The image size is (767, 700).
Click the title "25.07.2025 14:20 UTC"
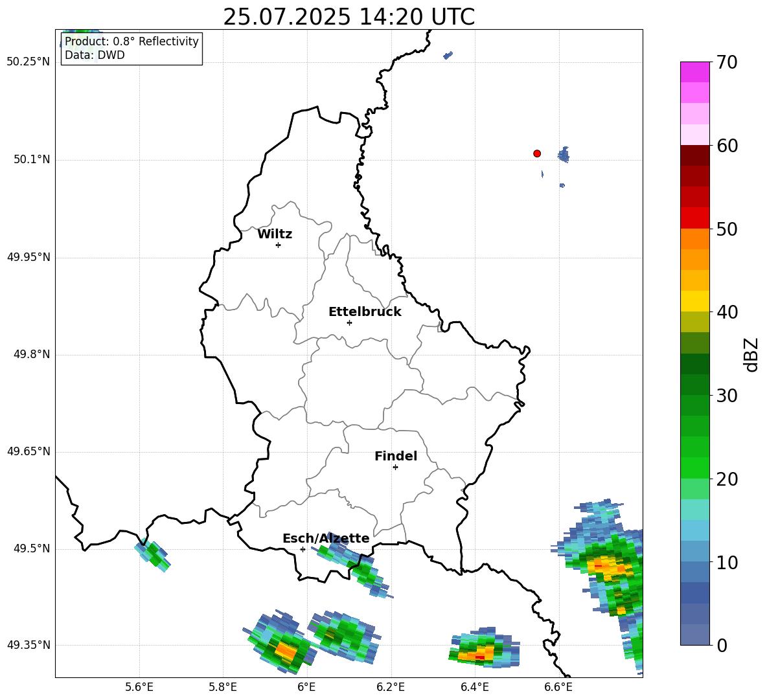point(349,17)
